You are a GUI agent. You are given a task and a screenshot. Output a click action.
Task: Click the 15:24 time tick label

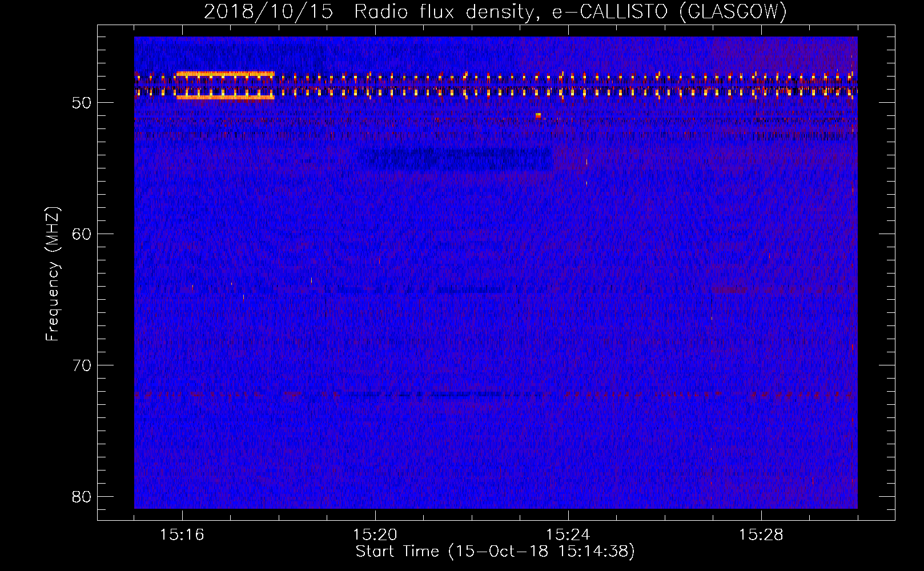tap(568, 535)
